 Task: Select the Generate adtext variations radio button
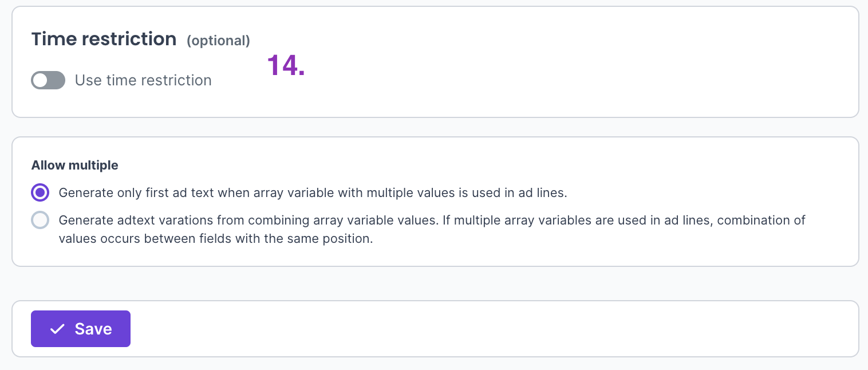40,221
